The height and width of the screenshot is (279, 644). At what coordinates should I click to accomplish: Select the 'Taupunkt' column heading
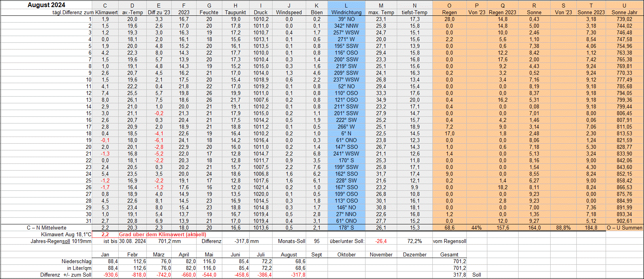click(235, 12)
